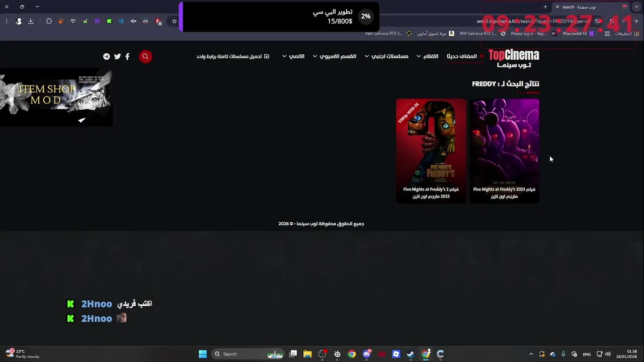Expand the الانمي dropdown menu
The height and width of the screenshot is (362, 644).
pos(293,56)
